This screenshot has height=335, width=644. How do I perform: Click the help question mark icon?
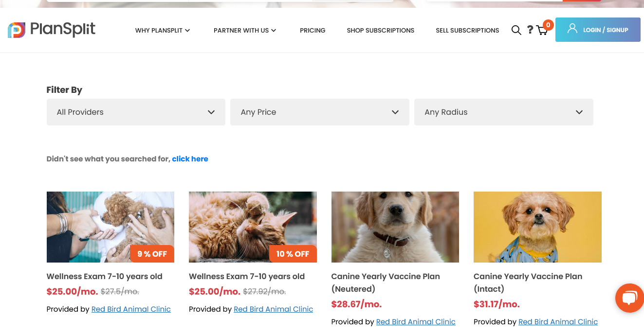pyautogui.click(x=530, y=30)
